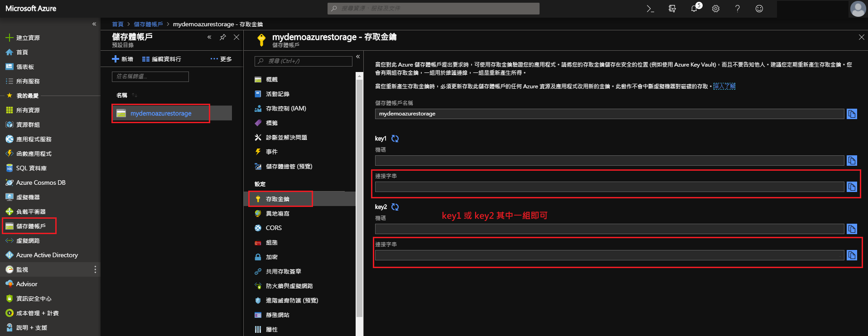This screenshot has width=868, height=336.
Task: Open portal settings gear icon
Action: pyautogui.click(x=716, y=9)
